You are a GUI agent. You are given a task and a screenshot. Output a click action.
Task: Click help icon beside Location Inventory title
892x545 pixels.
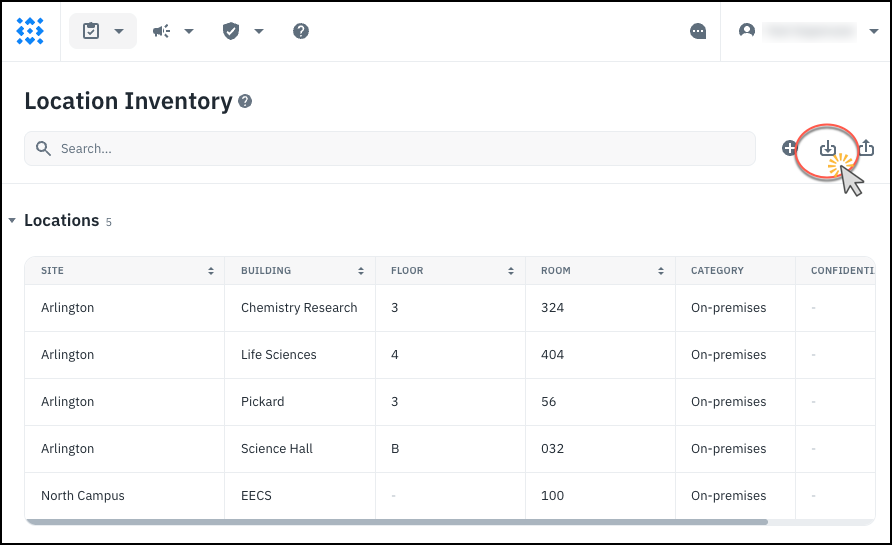[x=246, y=102]
